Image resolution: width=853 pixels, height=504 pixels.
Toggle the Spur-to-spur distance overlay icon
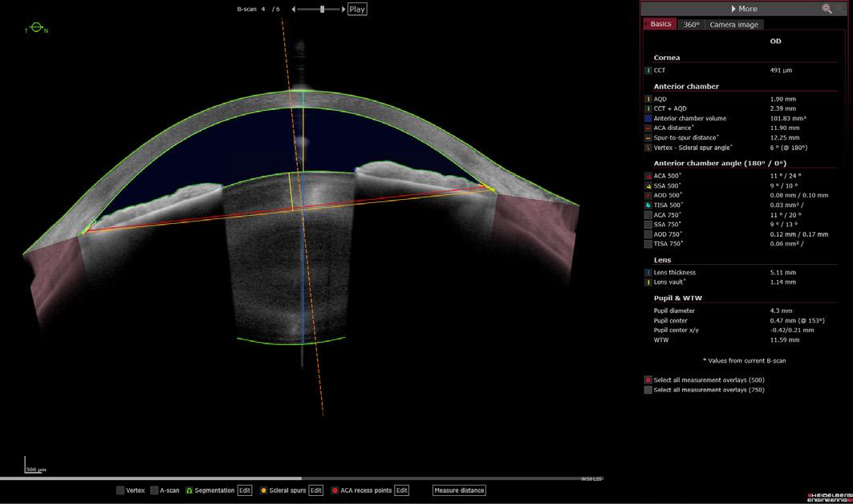point(648,138)
